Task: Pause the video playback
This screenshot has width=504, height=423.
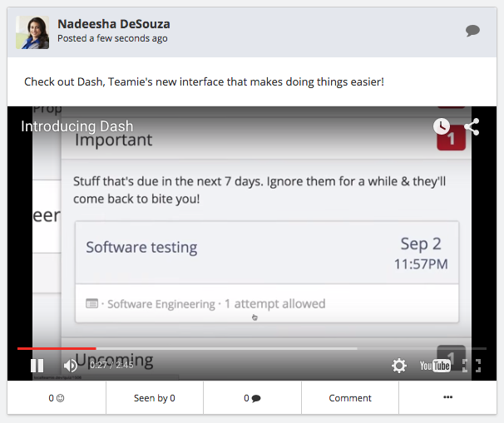Action: pos(37,366)
